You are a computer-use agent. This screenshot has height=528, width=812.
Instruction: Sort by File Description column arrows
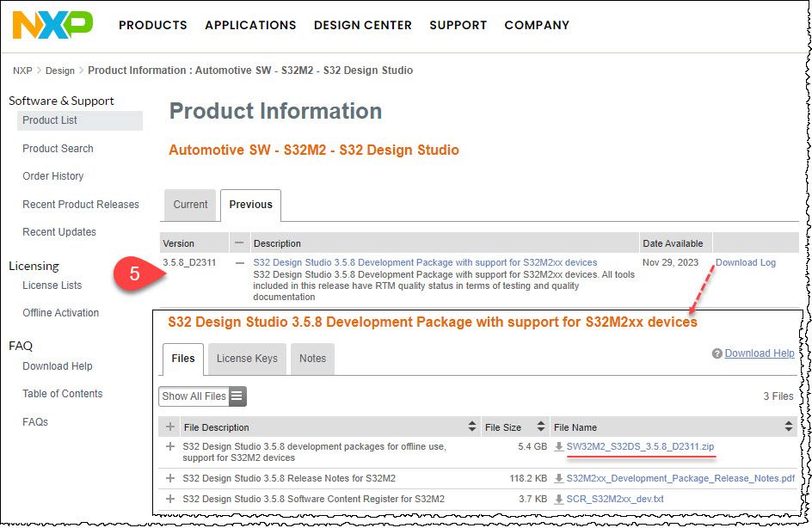click(472, 427)
